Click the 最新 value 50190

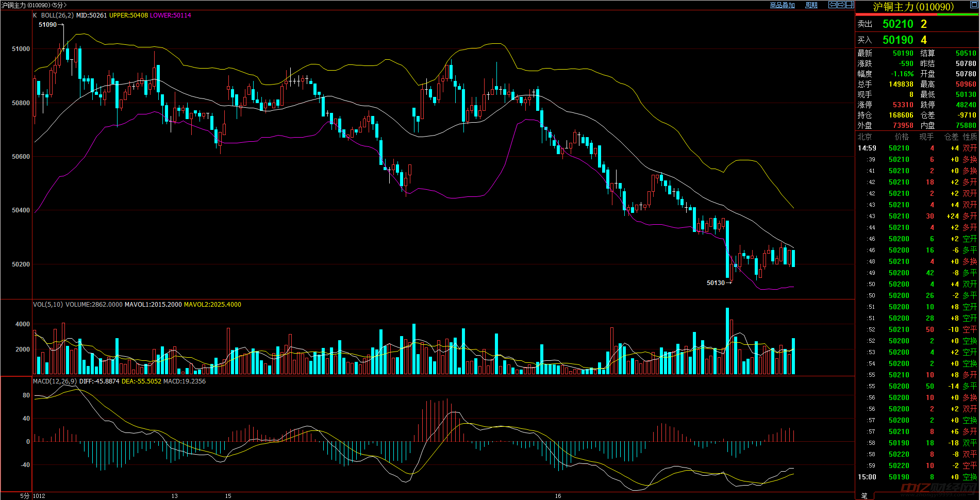pyautogui.click(x=903, y=53)
